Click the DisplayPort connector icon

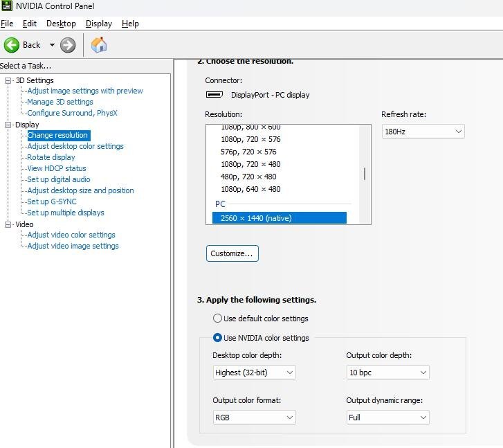214,95
